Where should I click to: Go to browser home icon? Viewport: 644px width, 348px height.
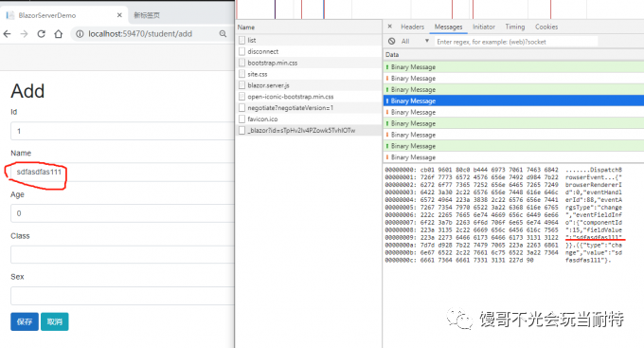(x=59, y=34)
